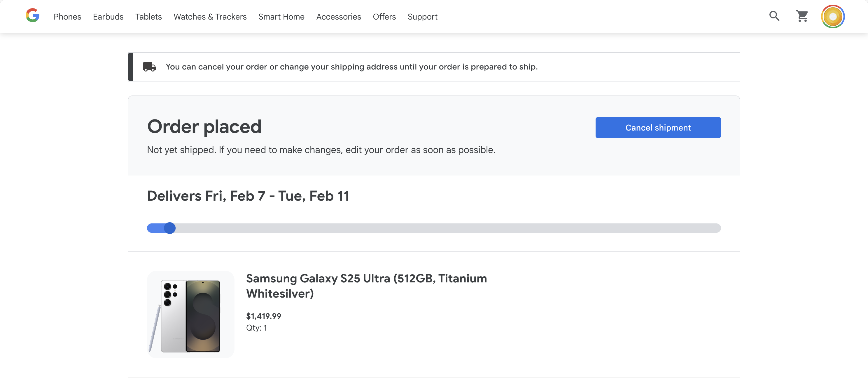Screen dimensions: 868x389
Task: Click the shipping notice banner
Action: tap(434, 67)
